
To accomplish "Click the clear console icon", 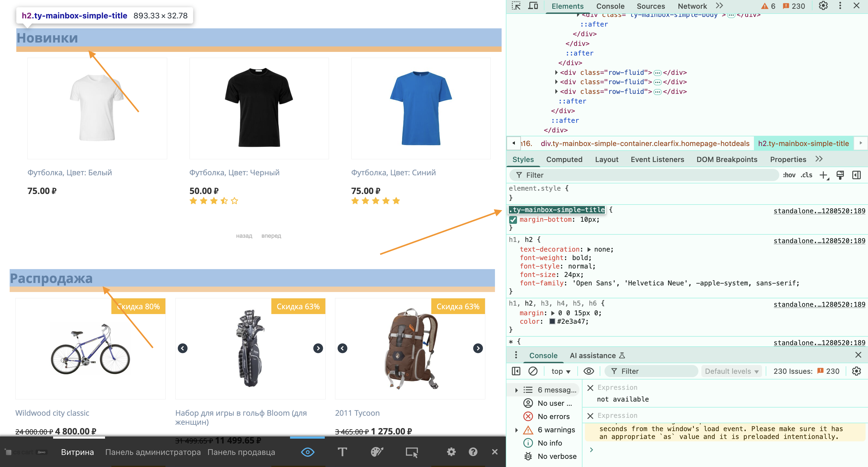I will pos(533,371).
